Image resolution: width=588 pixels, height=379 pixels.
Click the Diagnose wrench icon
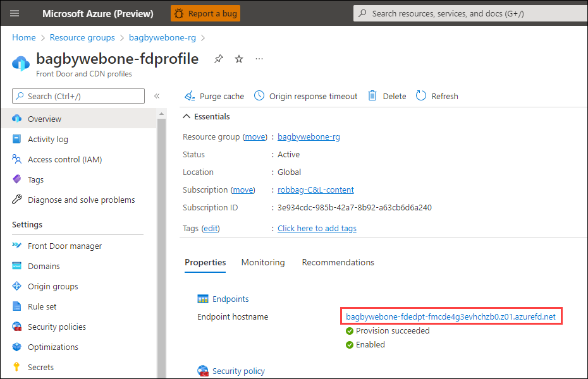(x=17, y=200)
